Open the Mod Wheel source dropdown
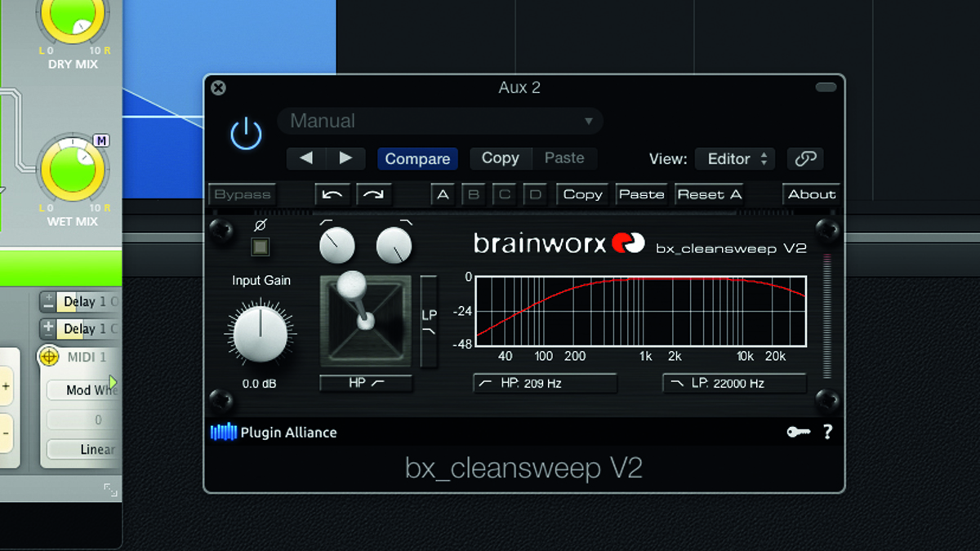Screen dimensions: 980x551 (x=82, y=390)
